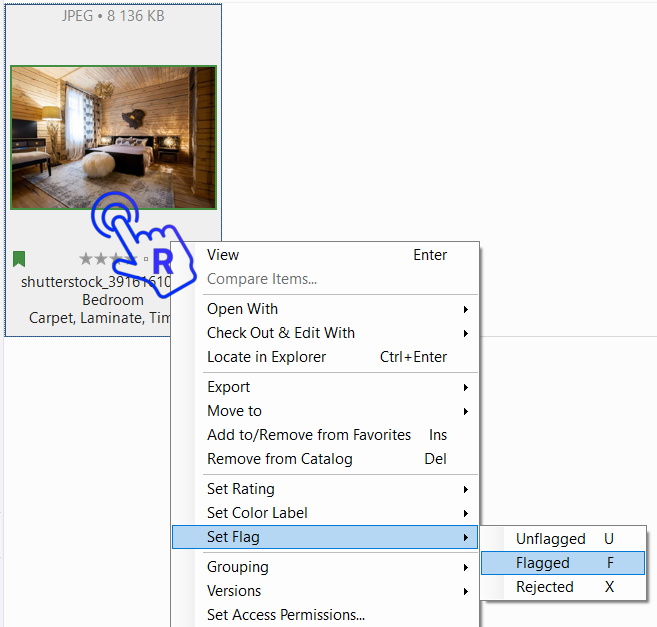Click Add to/Remove from Favorites

pyautogui.click(x=309, y=435)
